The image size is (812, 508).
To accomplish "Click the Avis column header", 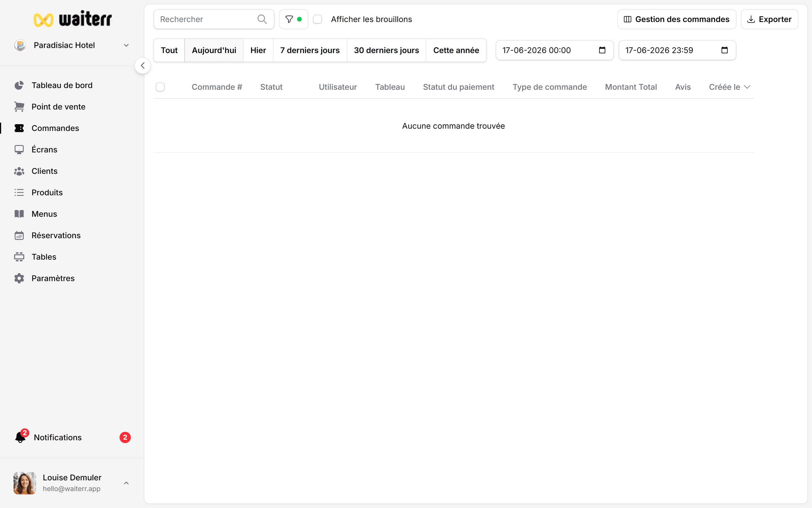I will 683,87.
